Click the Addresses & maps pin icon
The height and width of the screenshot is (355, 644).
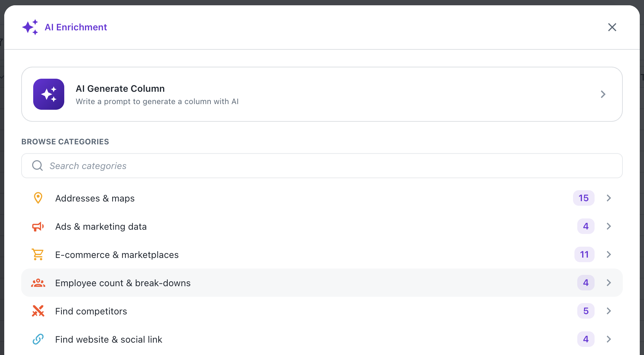(x=38, y=198)
